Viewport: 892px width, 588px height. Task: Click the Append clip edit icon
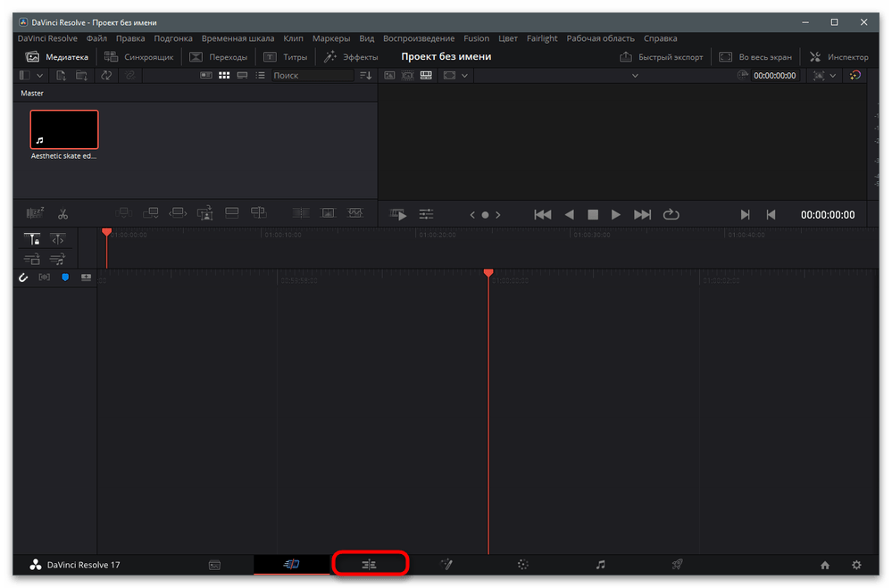pos(150,213)
